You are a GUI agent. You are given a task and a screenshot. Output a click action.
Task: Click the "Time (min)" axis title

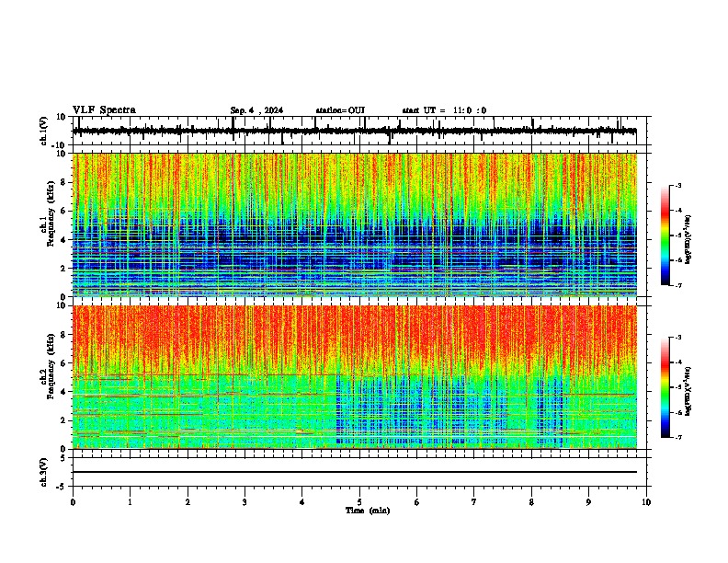[x=368, y=511]
